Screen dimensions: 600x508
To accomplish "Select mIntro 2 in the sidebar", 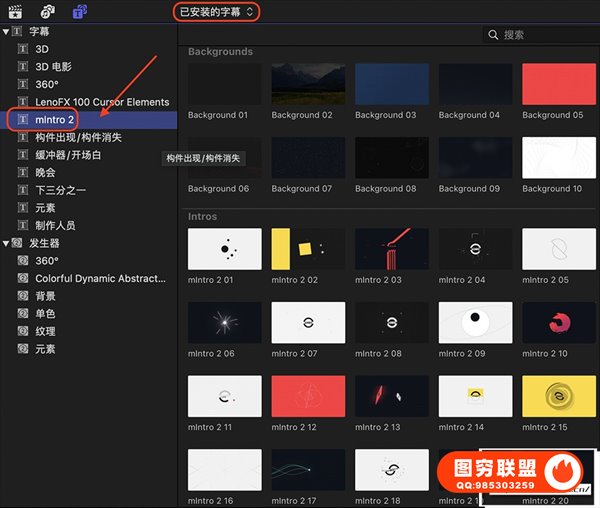I will pyautogui.click(x=57, y=120).
